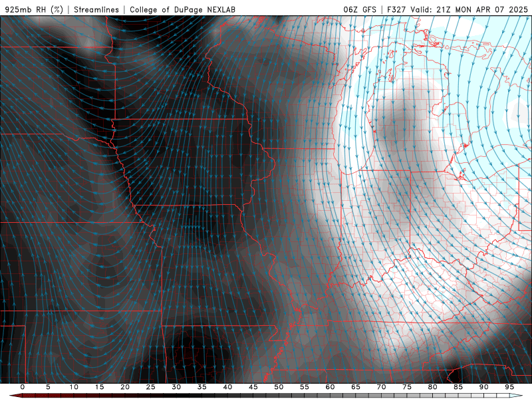Click the colorbar label '5'
532x399 pixels.
coord(48,387)
